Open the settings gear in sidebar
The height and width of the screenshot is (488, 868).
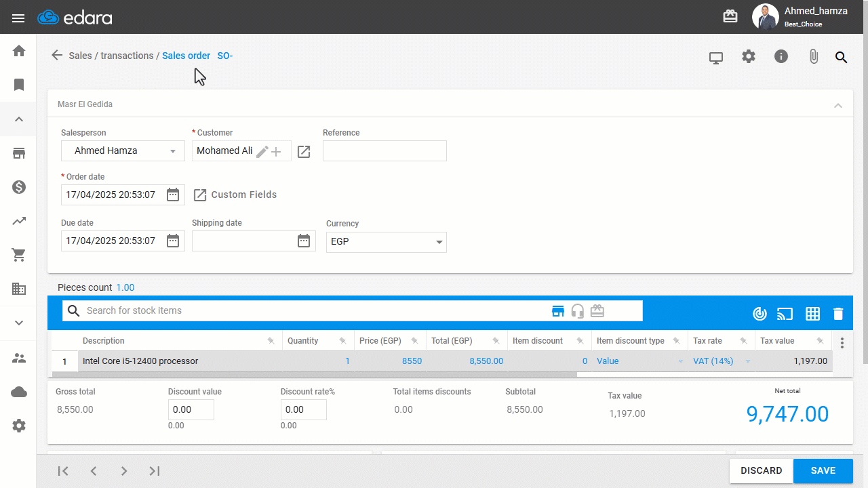coord(19,426)
